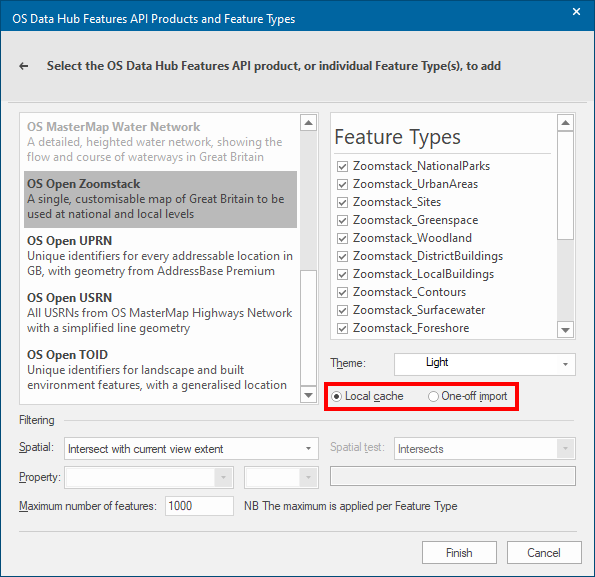
Task: Select the OS Open UPRN product
Action: tap(161, 256)
